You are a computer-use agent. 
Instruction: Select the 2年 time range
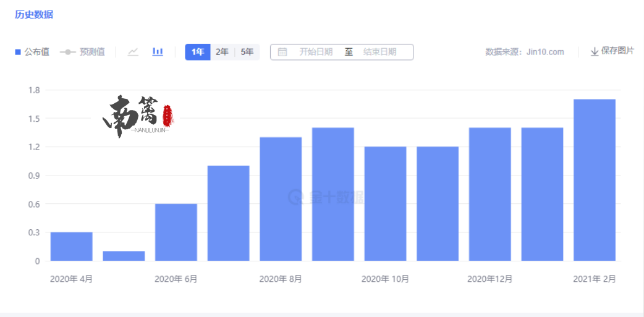tap(222, 52)
